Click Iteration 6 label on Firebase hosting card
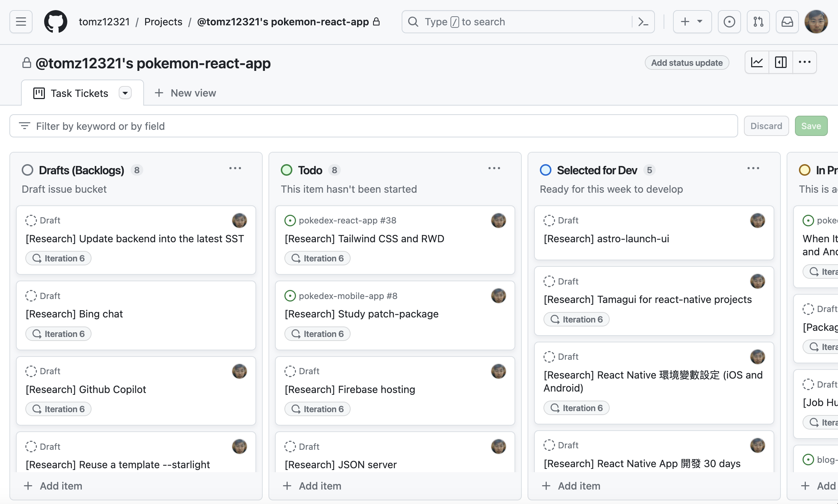The height and width of the screenshot is (504, 838). pos(317,409)
